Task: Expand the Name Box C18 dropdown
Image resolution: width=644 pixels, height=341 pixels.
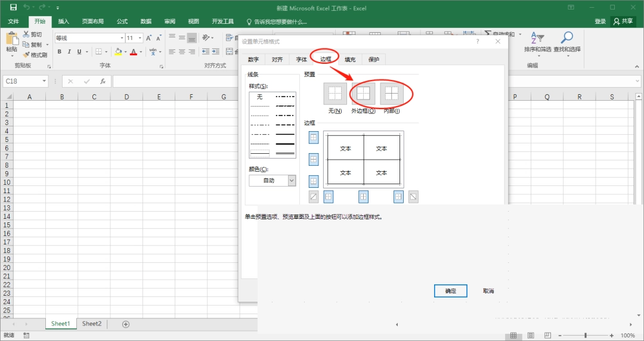Action: point(44,81)
